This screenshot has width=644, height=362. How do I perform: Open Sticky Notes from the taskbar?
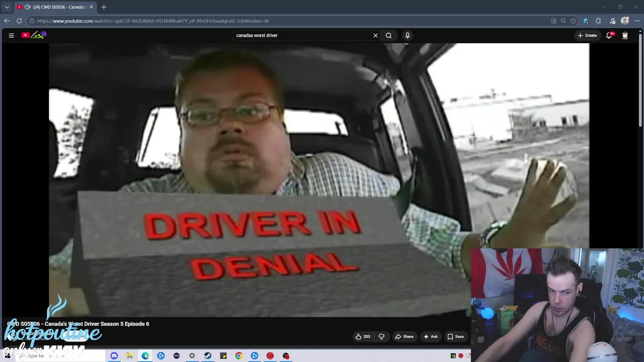click(223, 356)
